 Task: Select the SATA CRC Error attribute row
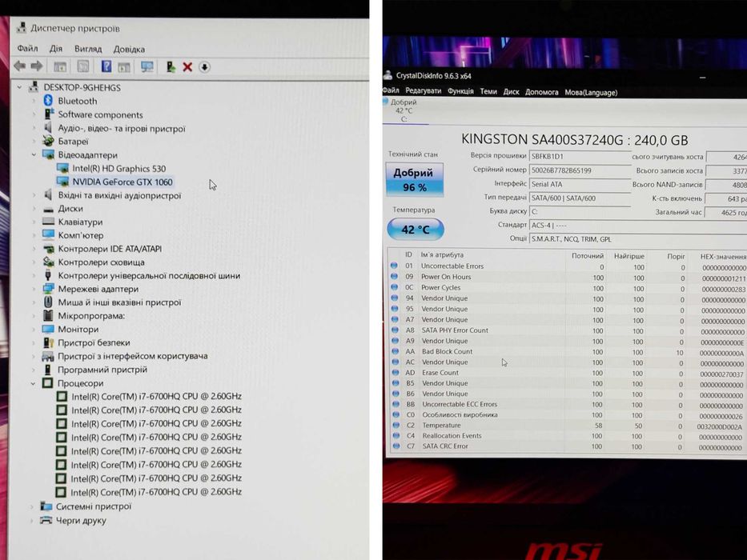click(567, 446)
